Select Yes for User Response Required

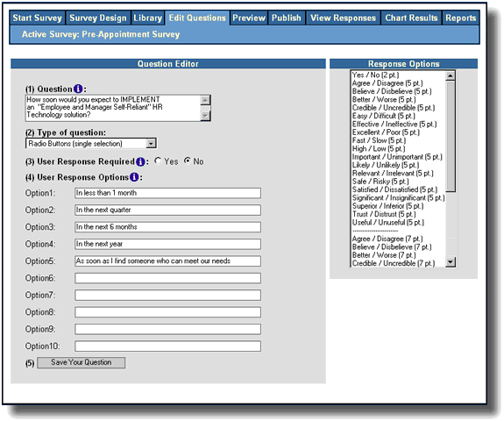point(158,161)
